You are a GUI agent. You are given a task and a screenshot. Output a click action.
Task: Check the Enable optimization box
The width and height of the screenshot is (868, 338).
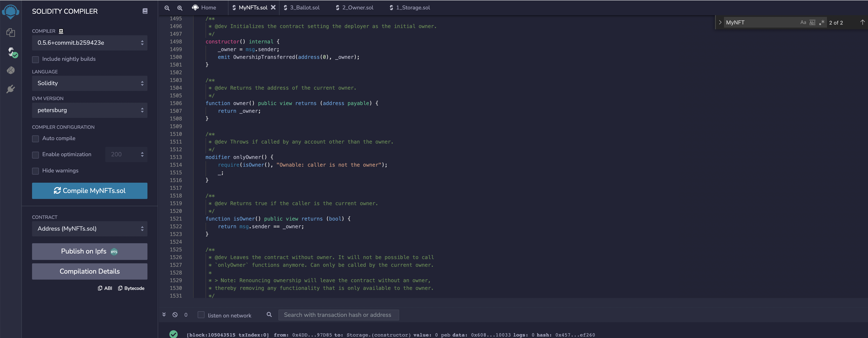(35, 155)
